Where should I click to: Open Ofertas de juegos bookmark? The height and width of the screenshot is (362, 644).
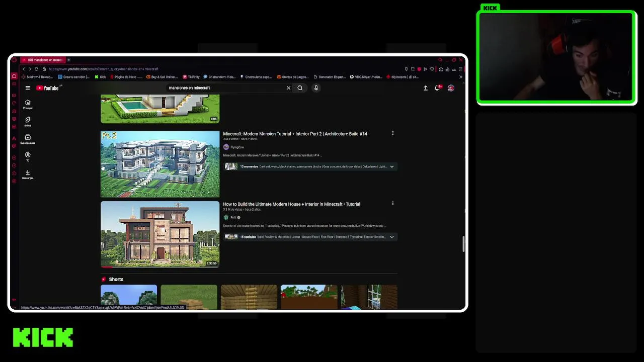click(x=293, y=77)
